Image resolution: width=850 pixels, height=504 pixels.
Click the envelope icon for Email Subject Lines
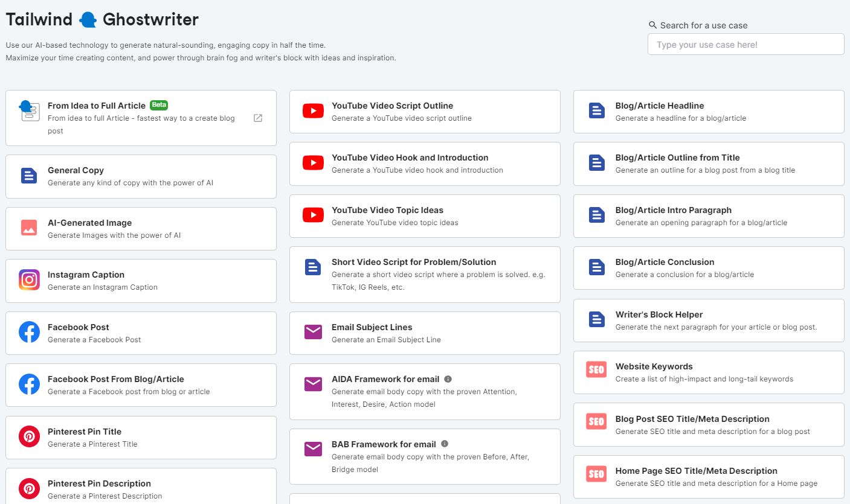pyautogui.click(x=313, y=333)
